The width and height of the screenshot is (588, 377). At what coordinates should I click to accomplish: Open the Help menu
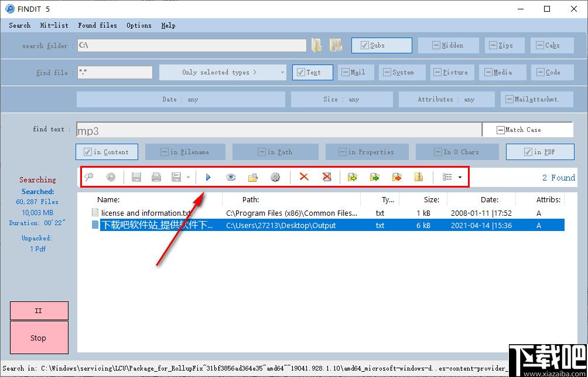point(168,26)
